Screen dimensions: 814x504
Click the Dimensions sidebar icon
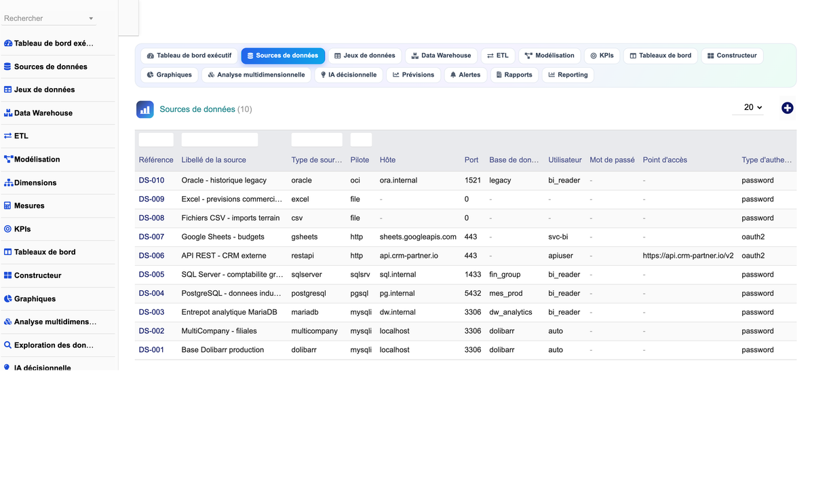point(8,182)
